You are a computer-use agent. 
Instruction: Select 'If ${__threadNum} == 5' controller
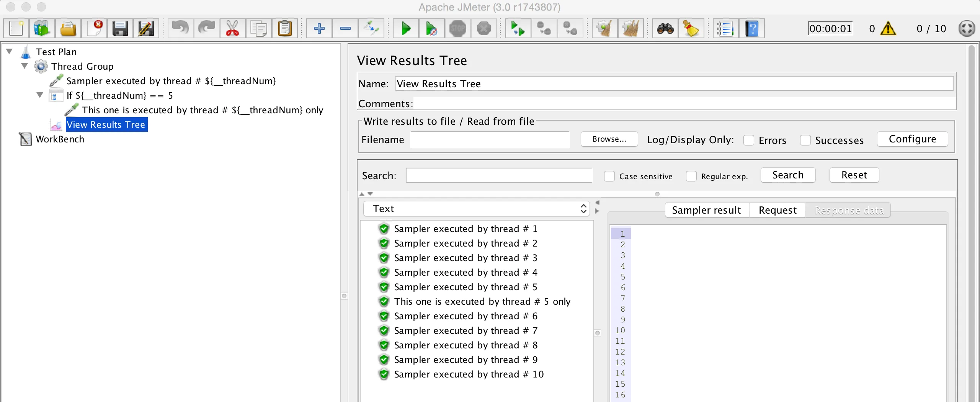(x=119, y=95)
